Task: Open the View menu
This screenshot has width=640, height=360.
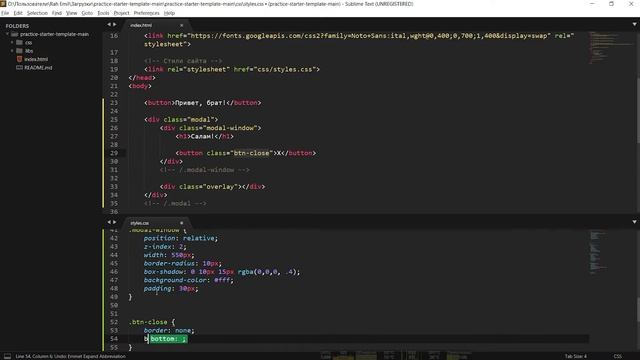Action: click(x=71, y=13)
